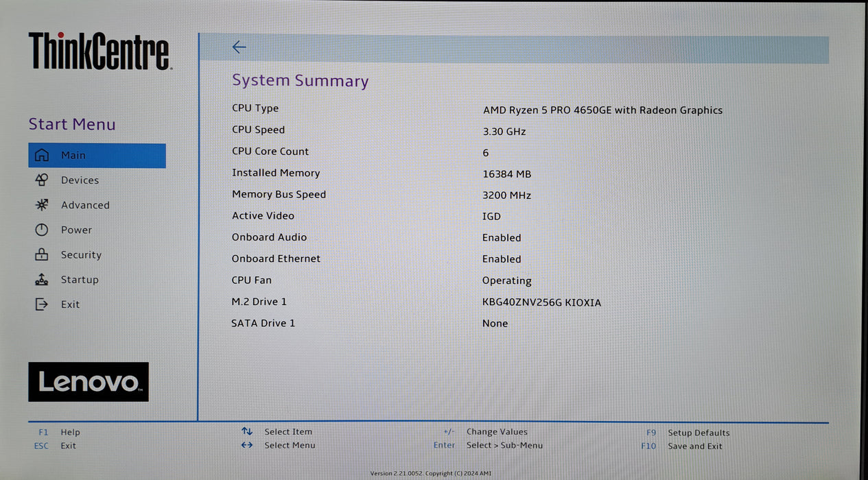Click the Power icon in sidebar
This screenshot has width=868, height=480.
(x=42, y=230)
